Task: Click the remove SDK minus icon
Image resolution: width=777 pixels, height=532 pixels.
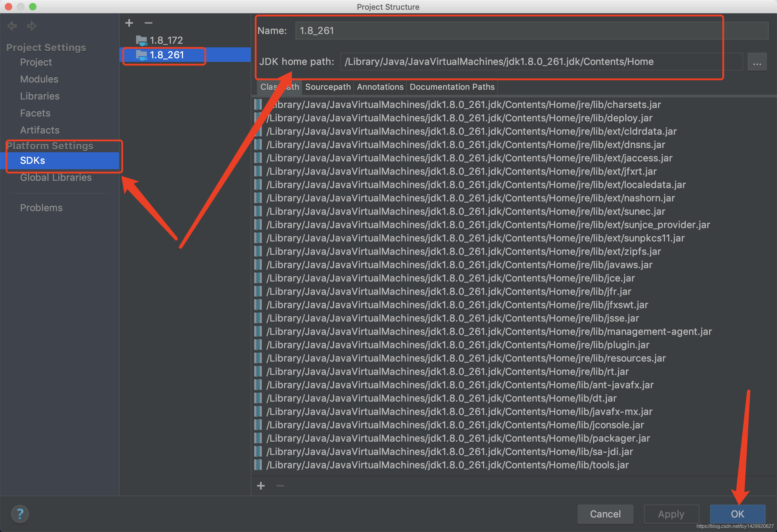Action: click(x=148, y=23)
